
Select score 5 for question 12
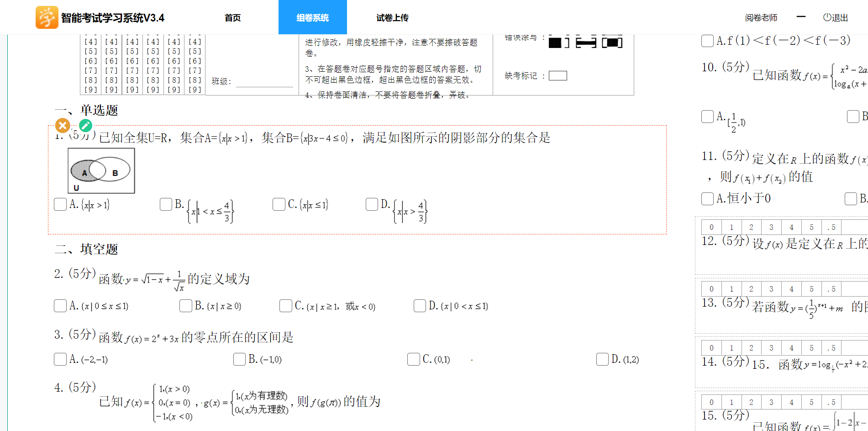coord(811,227)
